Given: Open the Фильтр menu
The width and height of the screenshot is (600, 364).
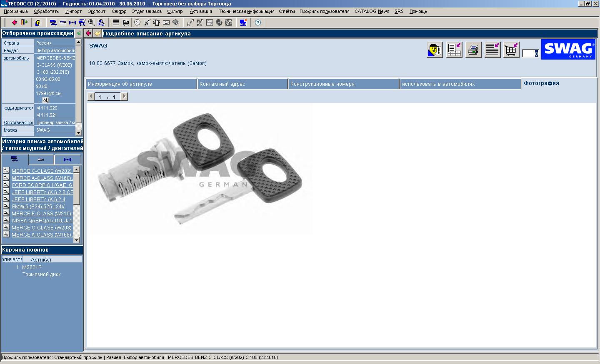Looking at the screenshot, I should (175, 11).
